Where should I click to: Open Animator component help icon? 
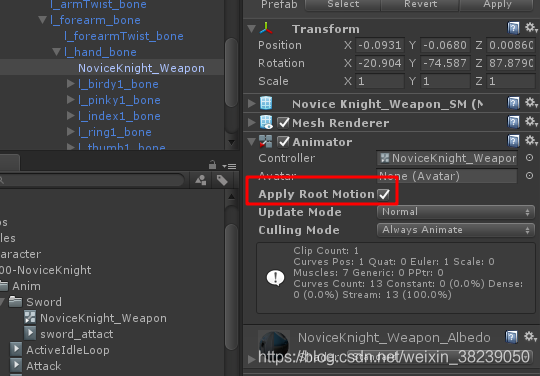click(x=513, y=141)
